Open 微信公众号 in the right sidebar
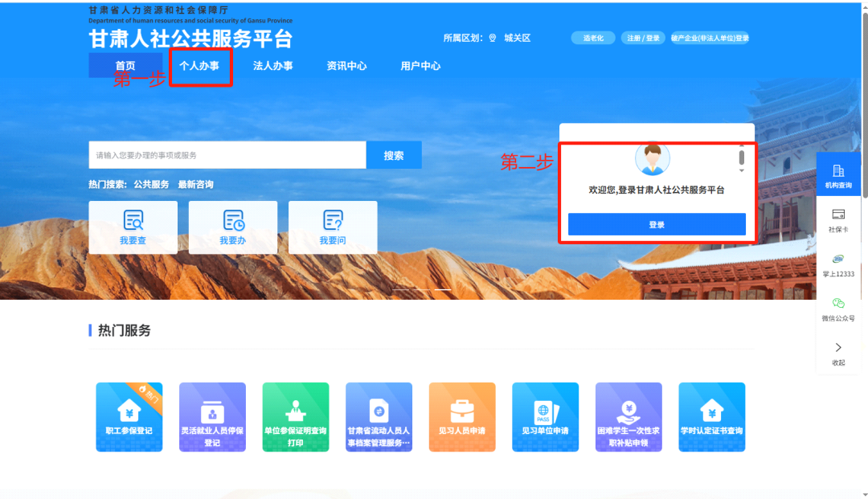 [x=838, y=309]
